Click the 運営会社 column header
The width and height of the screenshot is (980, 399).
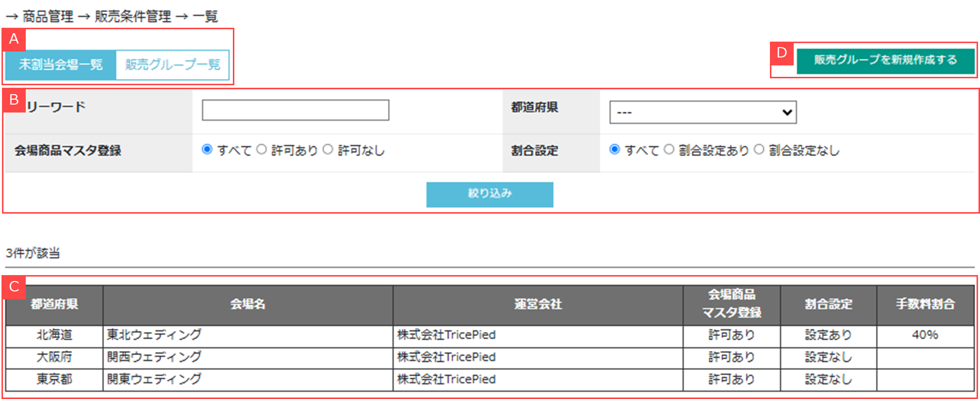point(538,304)
